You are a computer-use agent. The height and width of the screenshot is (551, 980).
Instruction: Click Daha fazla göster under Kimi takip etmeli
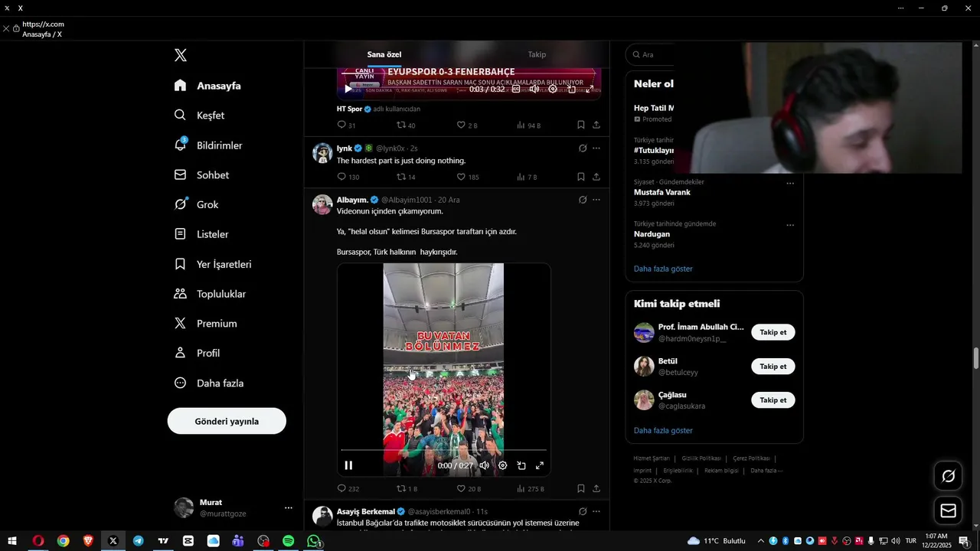pos(663,430)
